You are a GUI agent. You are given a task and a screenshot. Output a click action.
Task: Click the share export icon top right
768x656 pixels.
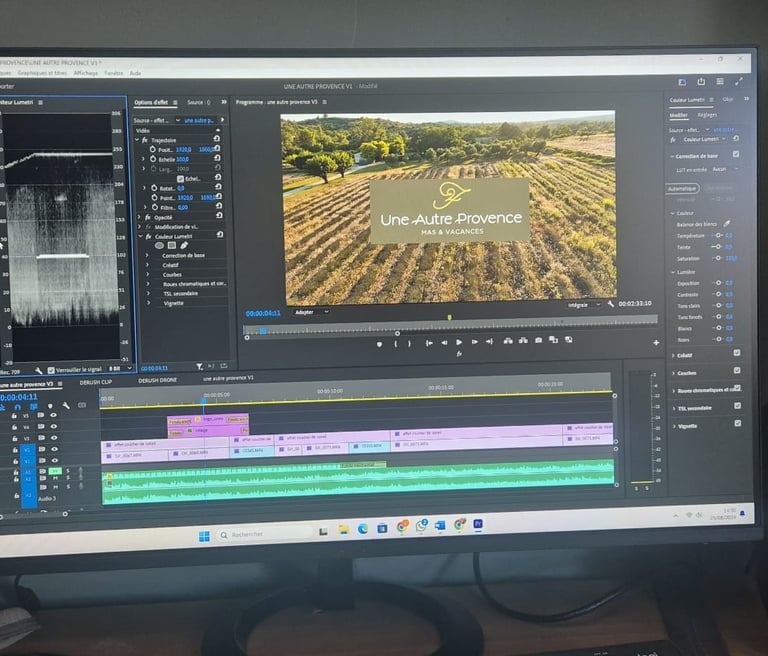[701, 82]
